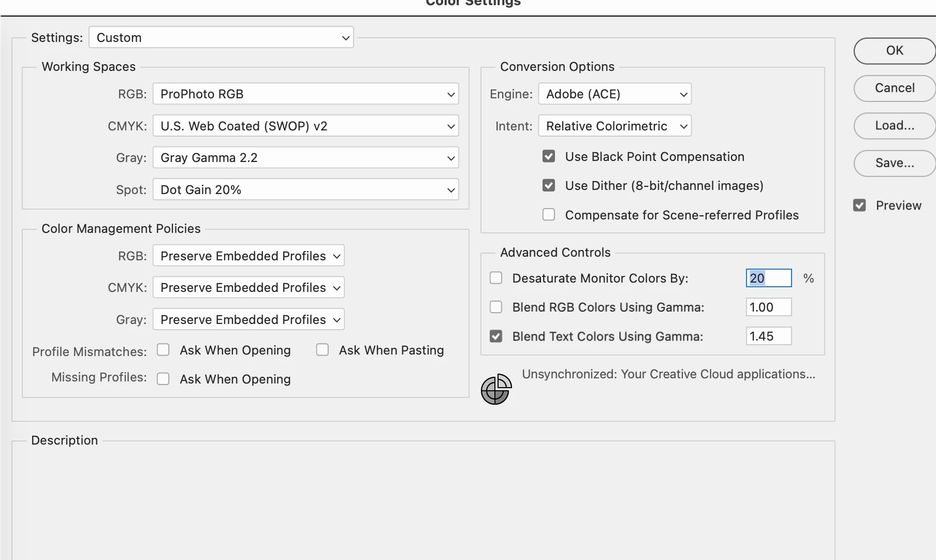Enable Desaturate Monitor Colors By checkbox
936x560 pixels.
click(496, 278)
